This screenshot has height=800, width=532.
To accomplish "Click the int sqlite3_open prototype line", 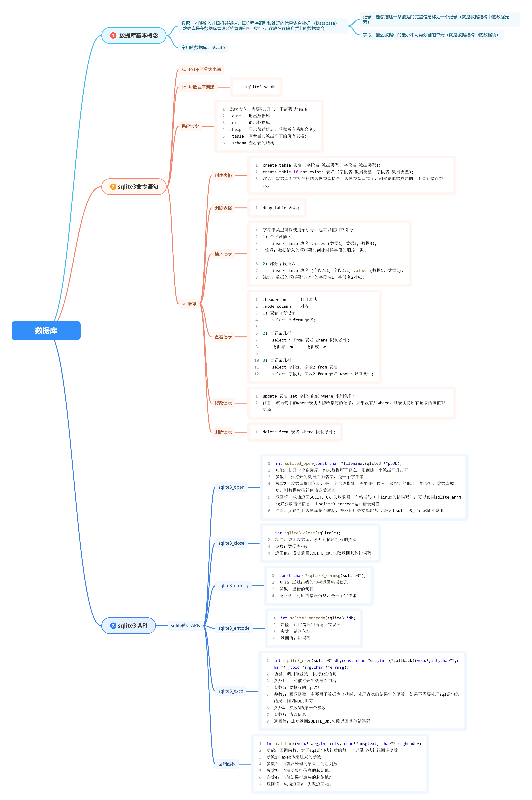I will [338, 463].
